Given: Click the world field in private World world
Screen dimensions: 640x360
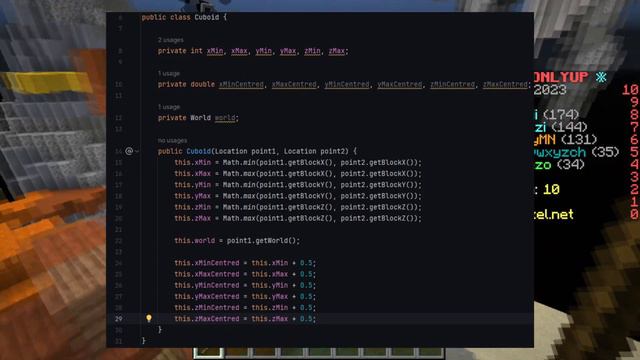Looking at the screenshot, I should (225, 118).
